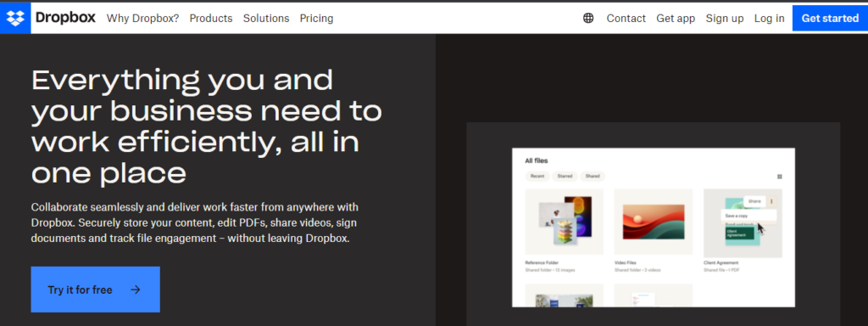The height and width of the screenshot is (326, 868).
Task: Select the Recent filter chip in preview
Action: [537, 177]
